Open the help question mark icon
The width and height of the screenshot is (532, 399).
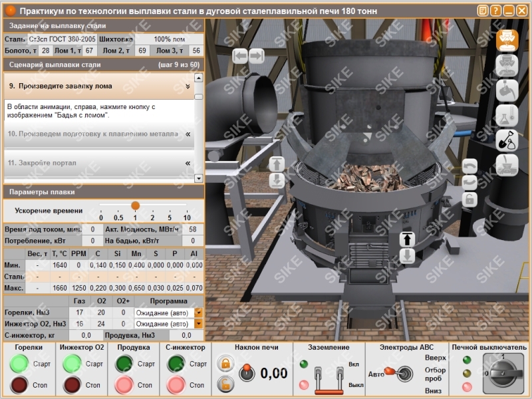pyautogui.click(x=495, y=11)
